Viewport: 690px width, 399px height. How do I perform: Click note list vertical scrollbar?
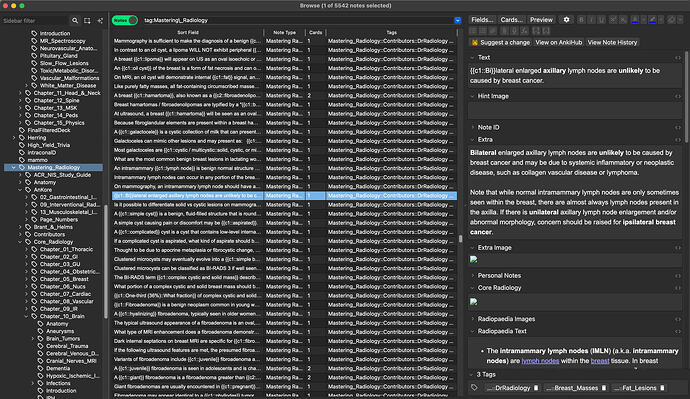click(460, 239)
